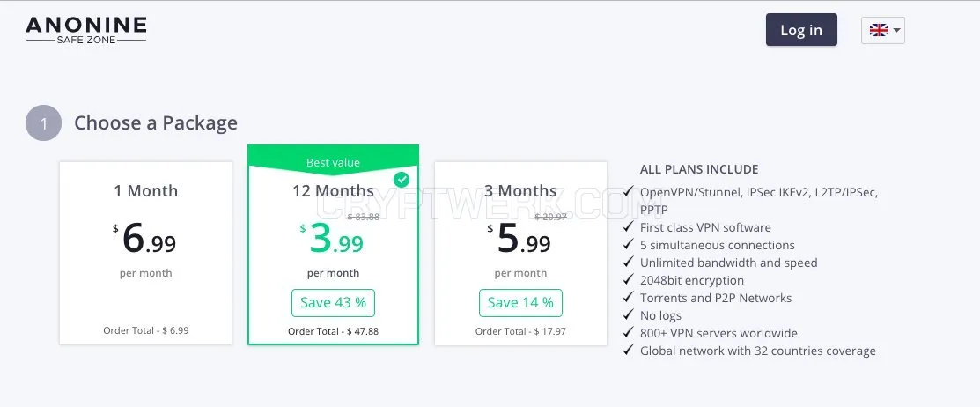The height and width of the screenshot is (407, 980).
Task: Select the 3 Months package
Action: point(520,253)
